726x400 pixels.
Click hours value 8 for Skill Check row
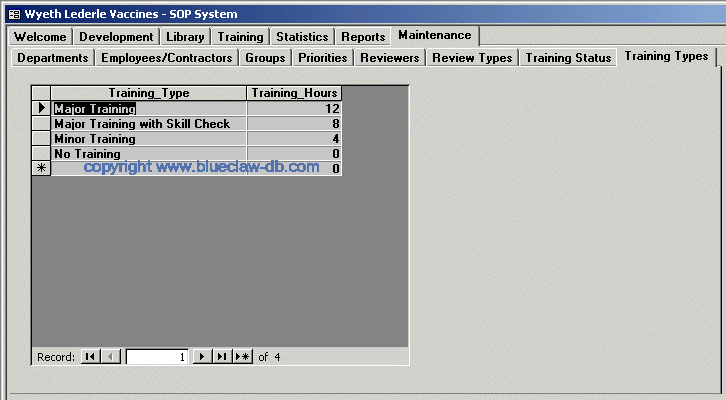click(294, 124)
